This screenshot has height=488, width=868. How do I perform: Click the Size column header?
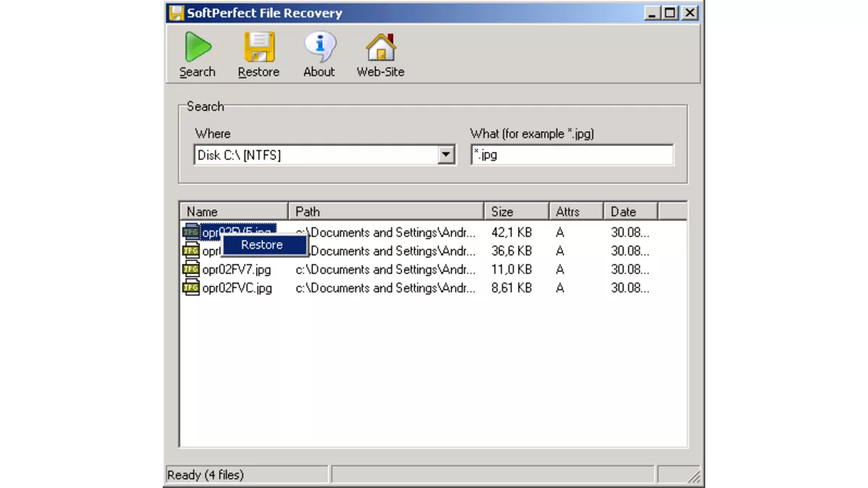click(516, 212)
